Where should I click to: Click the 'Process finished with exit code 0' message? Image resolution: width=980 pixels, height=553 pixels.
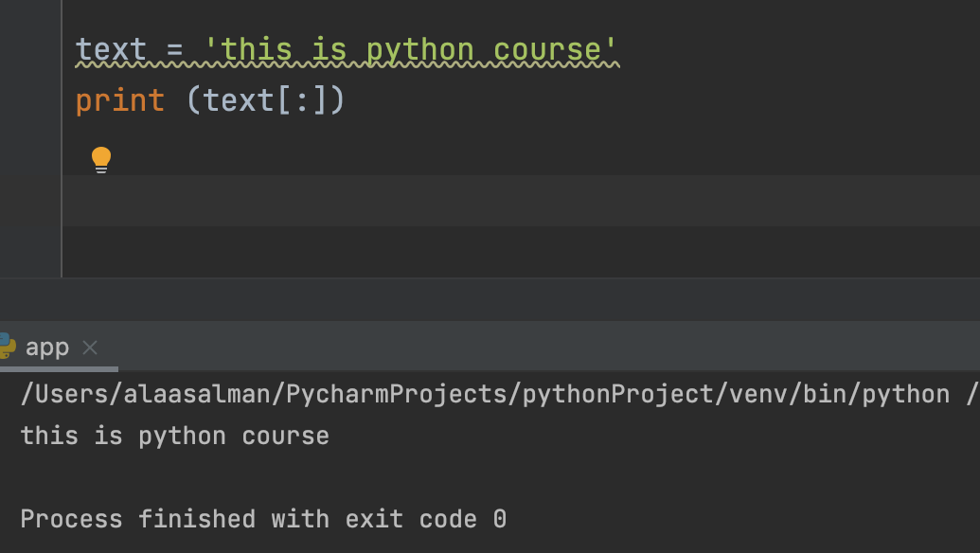click(263, 519)
